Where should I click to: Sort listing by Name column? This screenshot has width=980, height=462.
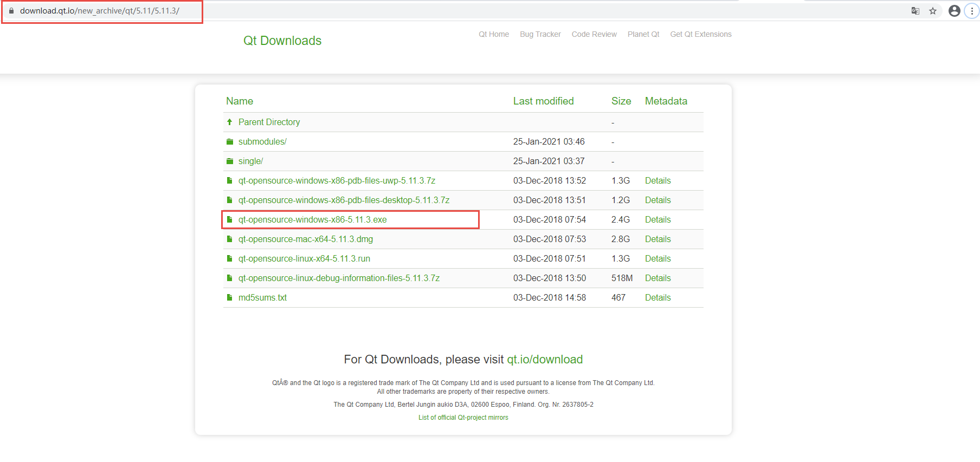(240, 101)
